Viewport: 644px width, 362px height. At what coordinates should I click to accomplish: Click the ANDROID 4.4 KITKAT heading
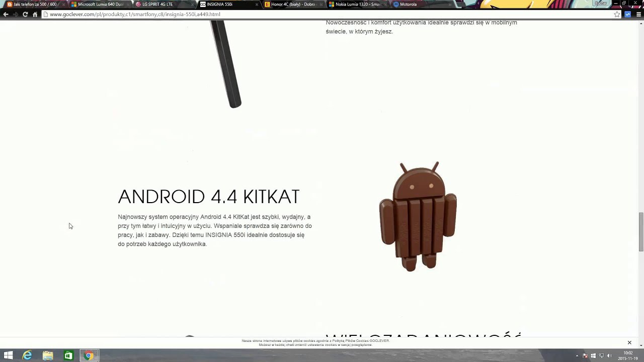tap(209, 197)
